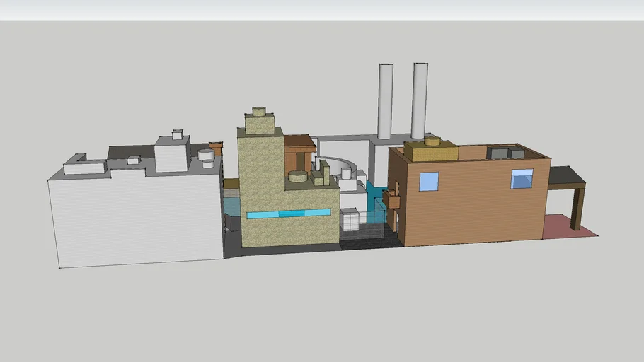The width and height of the screenshot is (644, 362).
Task: Select the gray rooftop units on brown building
Action: [505, 153]
